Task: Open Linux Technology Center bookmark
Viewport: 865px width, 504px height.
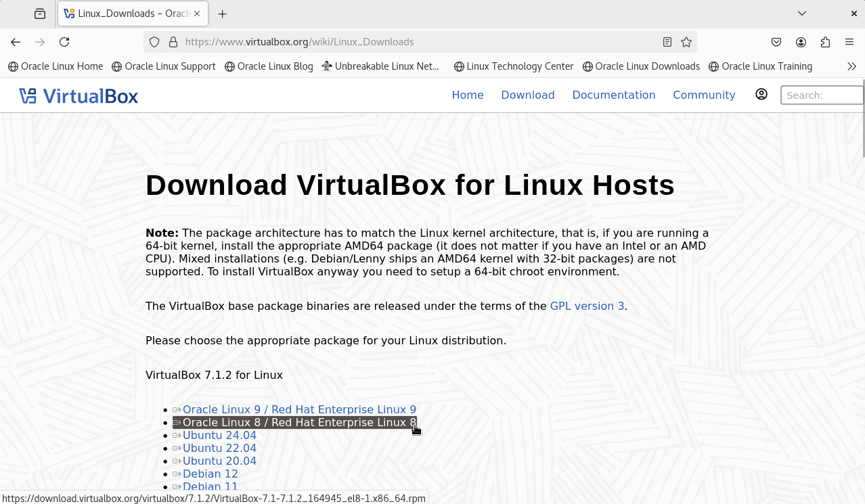Action: pyautogui.click(x=514, y=66)
